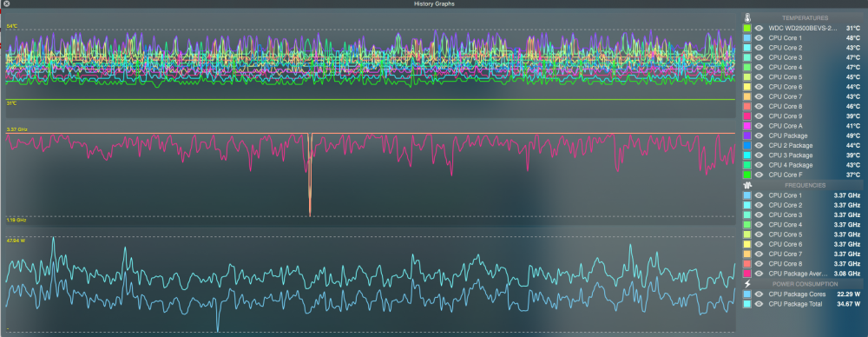Viewport: 868px width, 337px height.
Task: Click the CPU 3 Package temperature label
Action: [x=791, y=155]
